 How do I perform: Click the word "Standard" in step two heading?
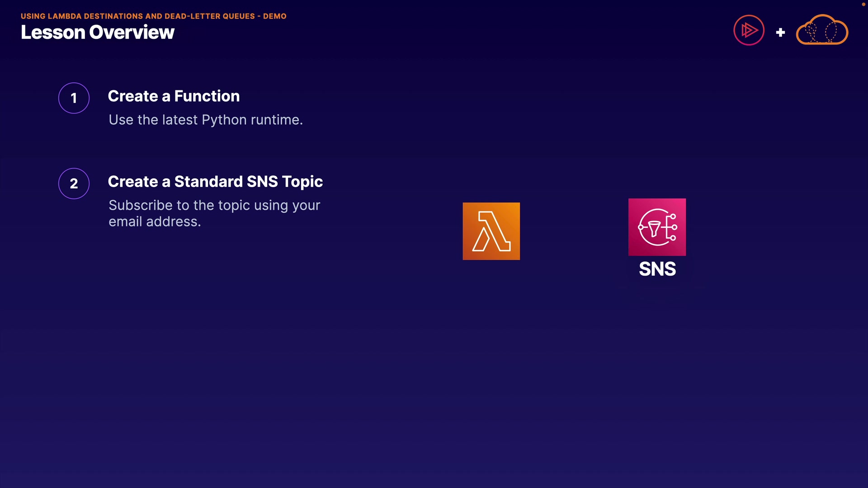click(208, 182)
